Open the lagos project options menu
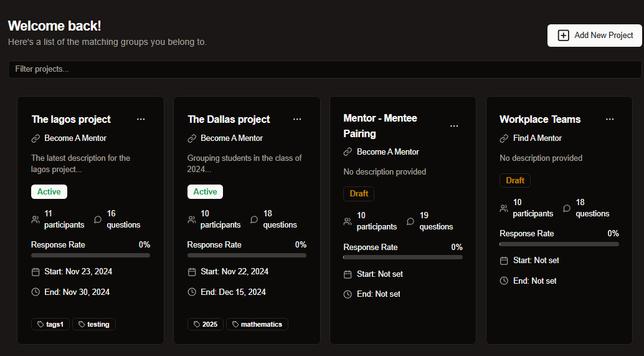The height and width of the screenshot is (356, 644). coord(141,119)
